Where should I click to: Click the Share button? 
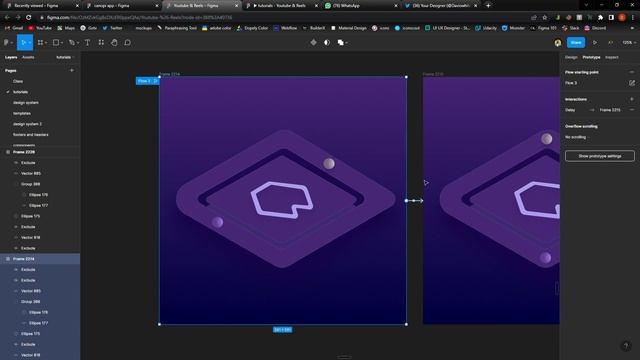(x=576, y=42)
